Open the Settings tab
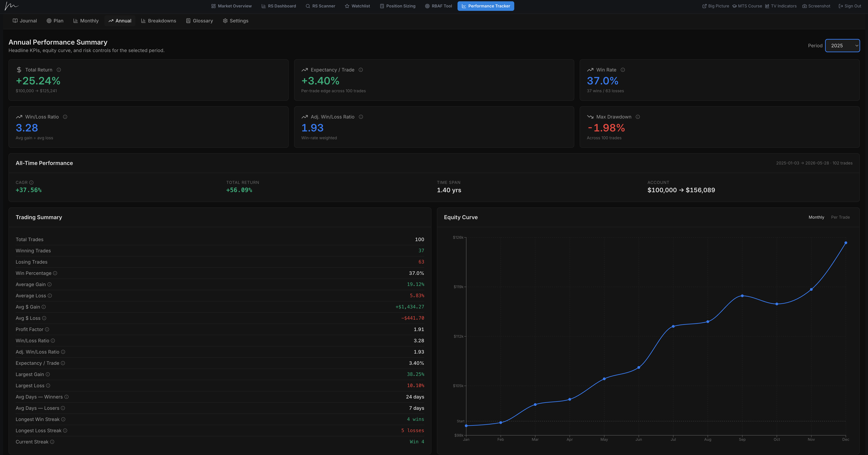This screenshot has height=455, width=868. tap(235, 21)
